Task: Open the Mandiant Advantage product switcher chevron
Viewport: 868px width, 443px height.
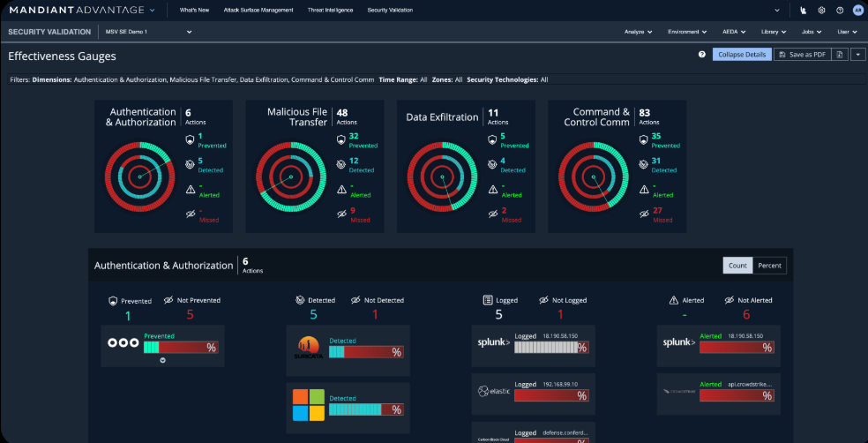Action: click(153, 10)
